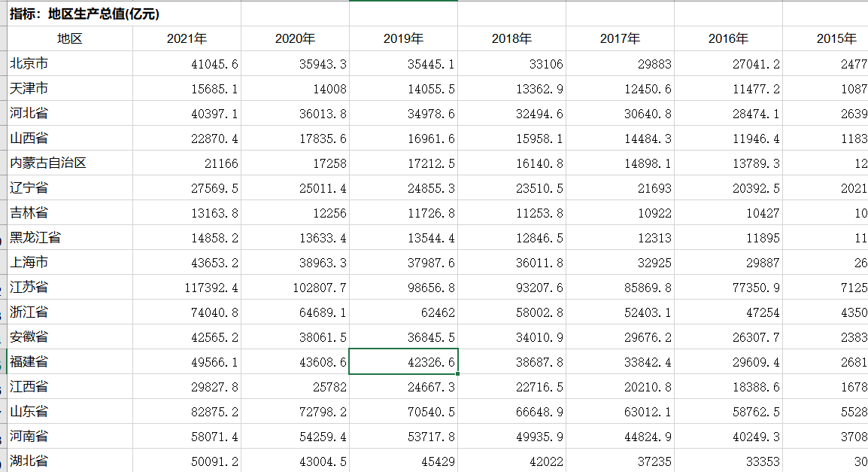Click the 上海市 row label

click(70, 263)
